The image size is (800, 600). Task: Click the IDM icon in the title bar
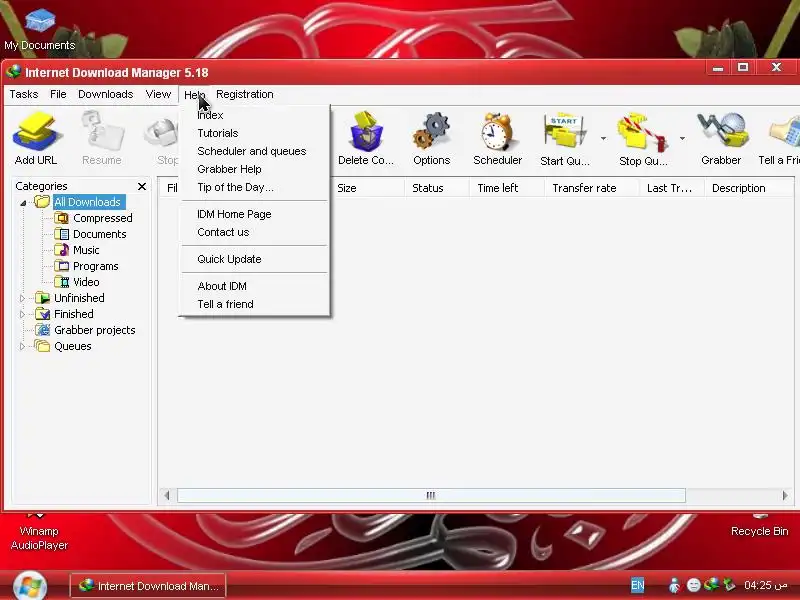[x=14, y=72]
